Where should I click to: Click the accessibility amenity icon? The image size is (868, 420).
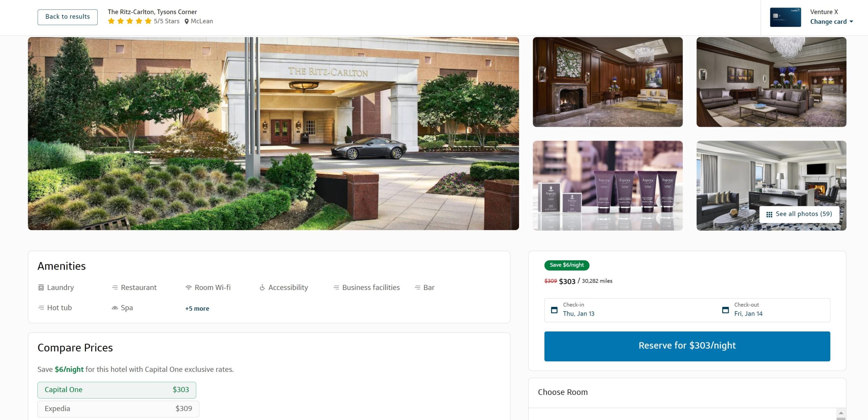261,287
